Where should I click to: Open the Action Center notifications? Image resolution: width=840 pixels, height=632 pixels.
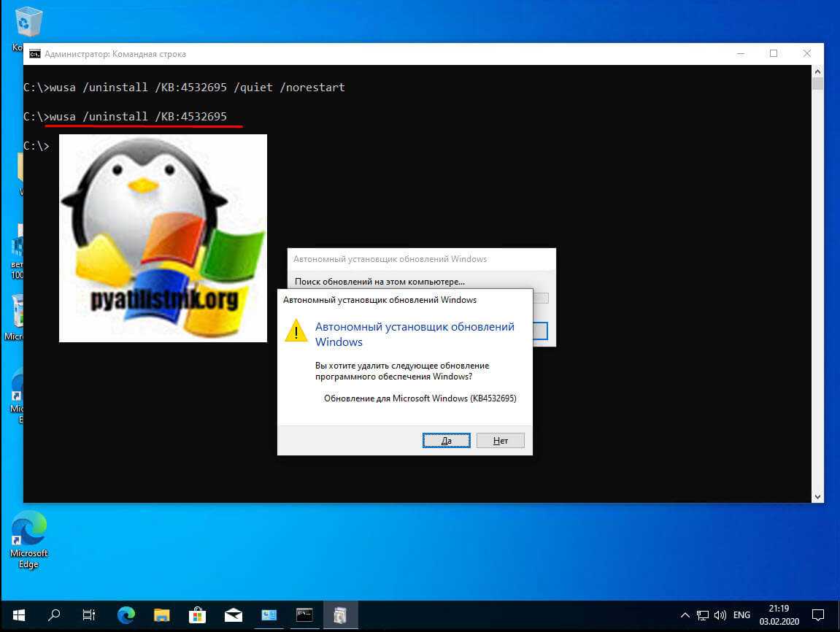[x=818, y=614]
